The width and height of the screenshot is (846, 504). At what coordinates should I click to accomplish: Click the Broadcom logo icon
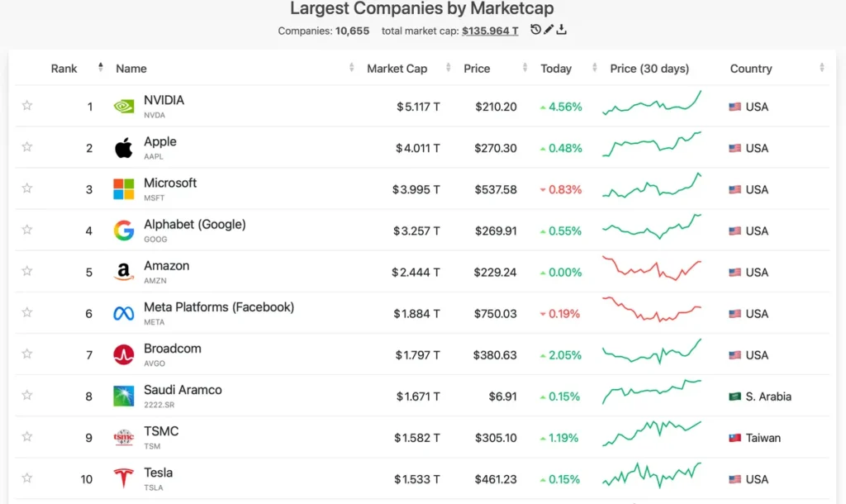124,355
